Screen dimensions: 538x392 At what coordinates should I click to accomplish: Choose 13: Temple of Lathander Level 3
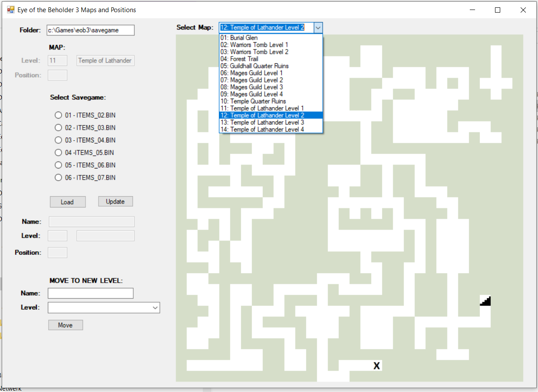271,122
